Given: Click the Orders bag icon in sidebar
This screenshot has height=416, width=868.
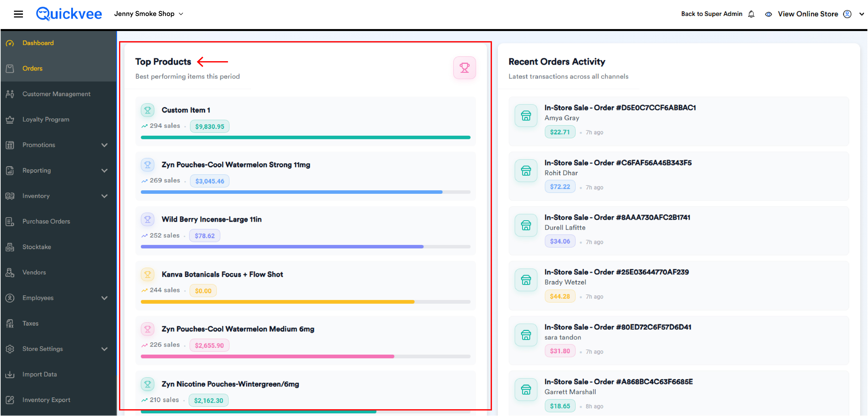Looking at the screenshot, I should click(10, 68).
